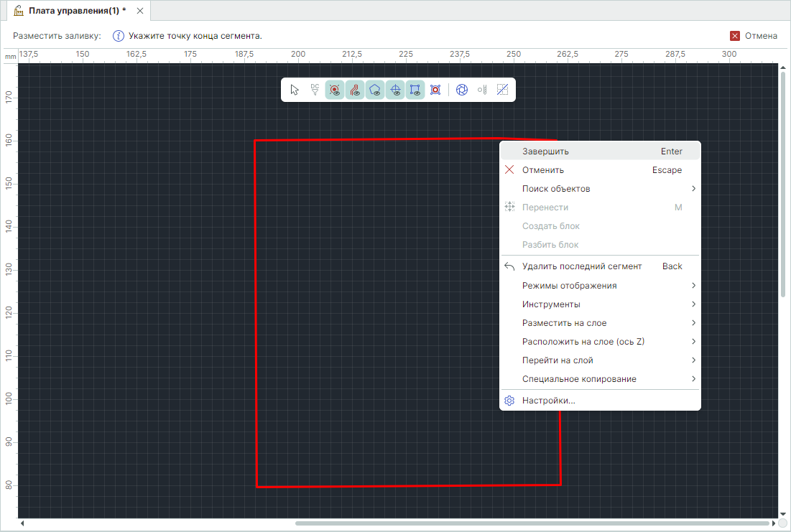791x532 pixels.
Task: Click the gray drill bit icon
Action: (482, 90)
